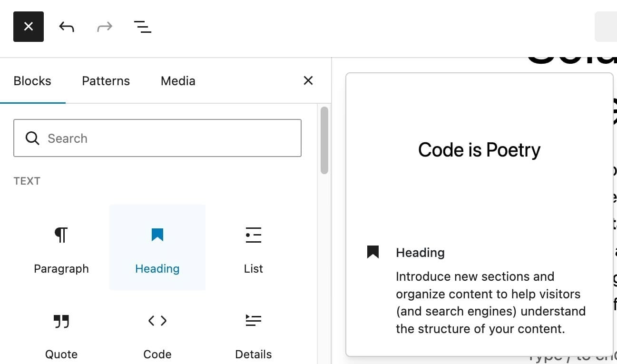
Task: Open the Media tab
Action: (x=177, y=81)
